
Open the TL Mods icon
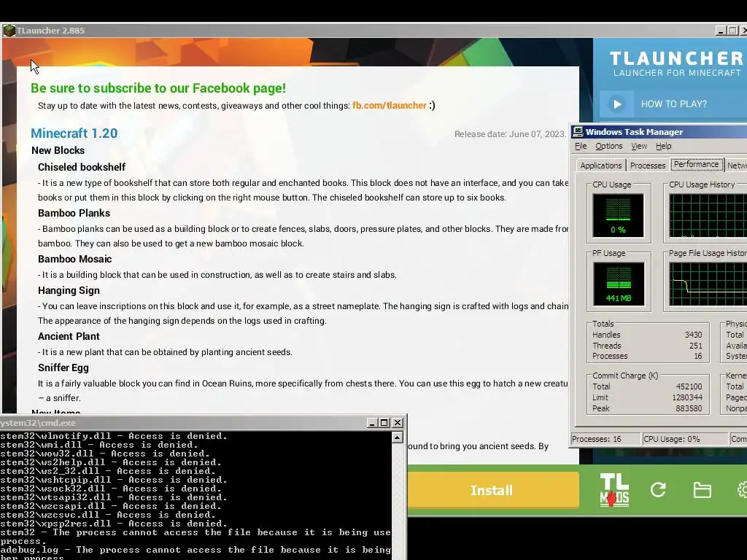point(614,490)
